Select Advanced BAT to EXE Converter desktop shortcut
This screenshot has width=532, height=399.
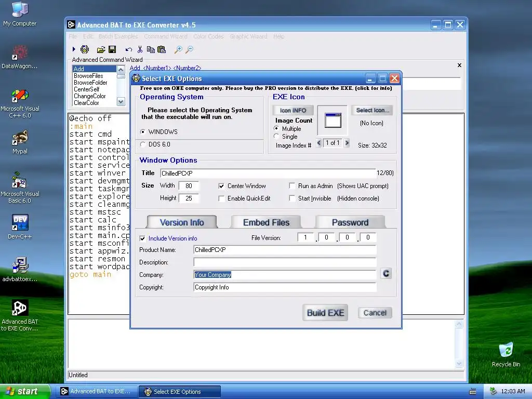[20, 315]
